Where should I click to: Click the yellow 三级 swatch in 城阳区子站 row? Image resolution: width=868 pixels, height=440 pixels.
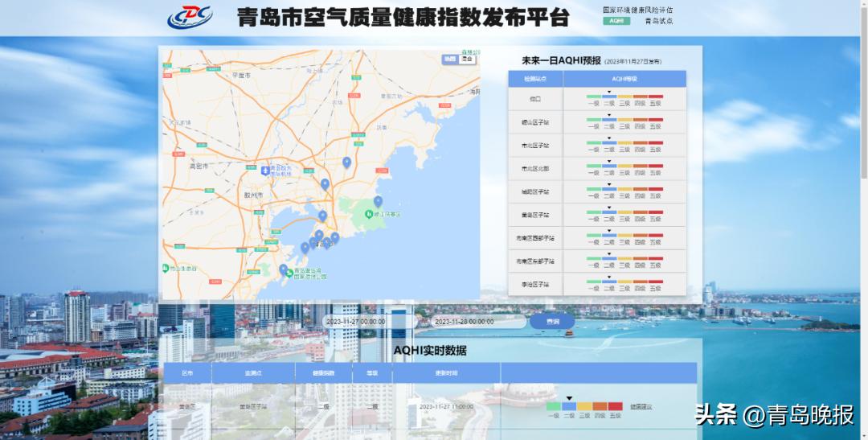pyautogui.click(x=625, y=190)
